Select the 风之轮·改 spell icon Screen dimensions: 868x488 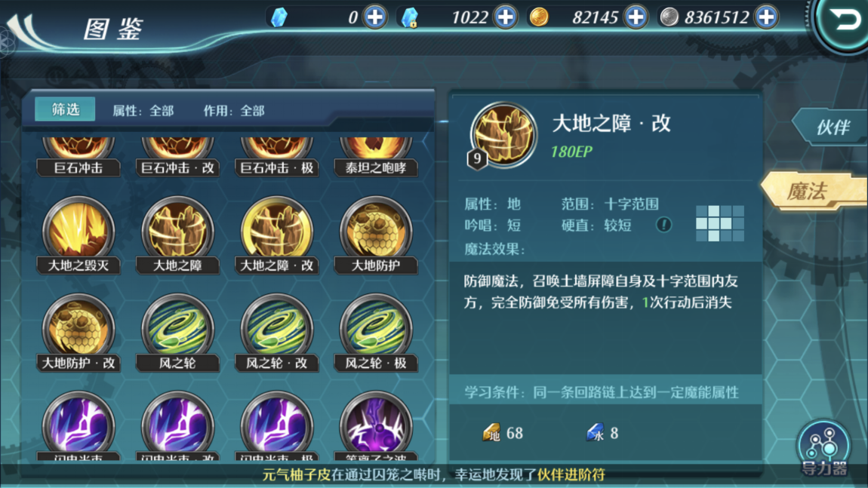pyautogui.click(x=277, y=333)
